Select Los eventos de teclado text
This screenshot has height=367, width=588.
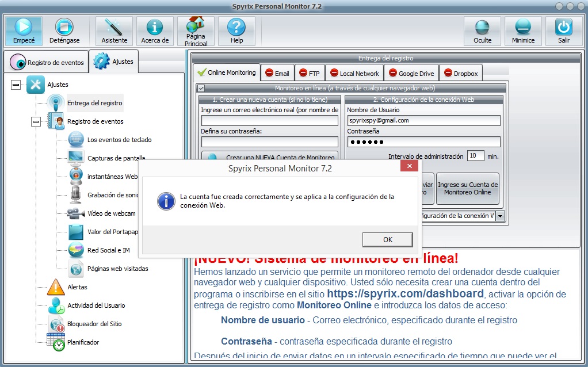[120, 140]
